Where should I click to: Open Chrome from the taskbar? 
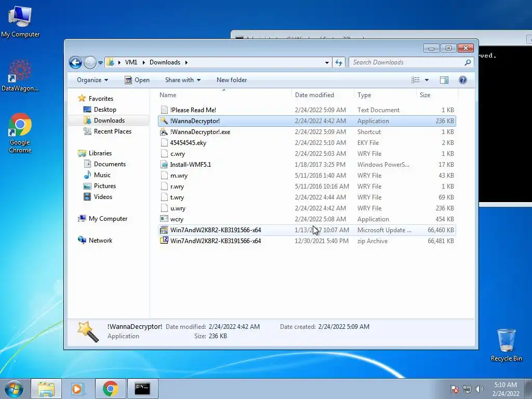[110, 389]
